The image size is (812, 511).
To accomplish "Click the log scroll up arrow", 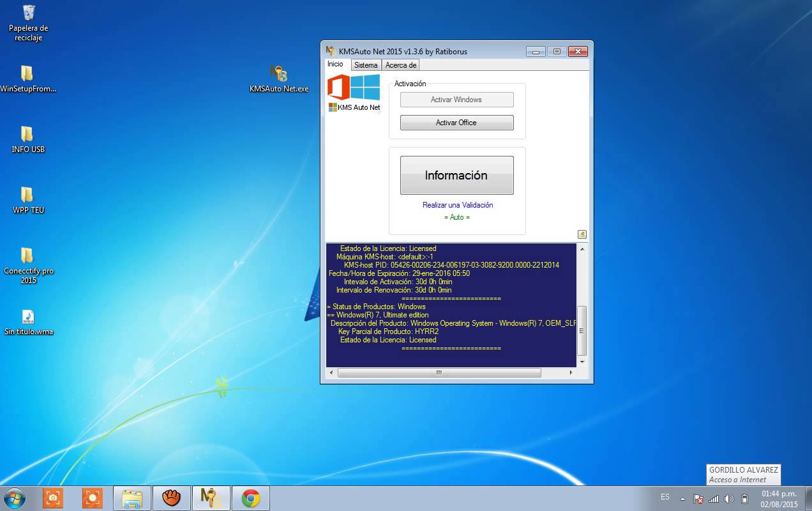I will pos(582,248).
